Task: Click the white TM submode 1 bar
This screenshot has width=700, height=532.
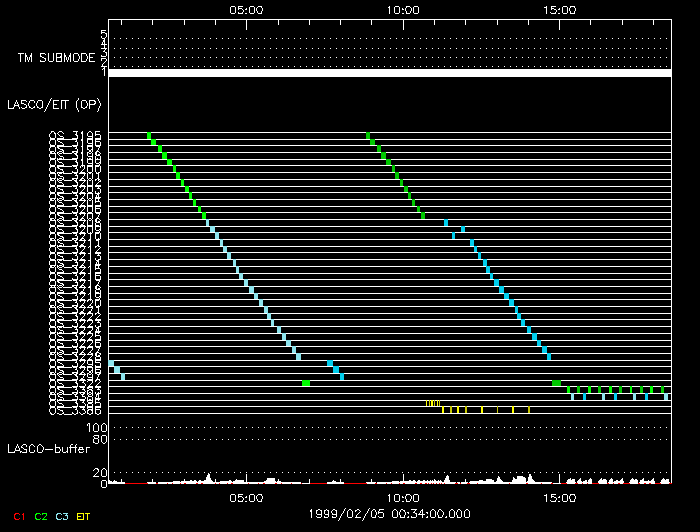Action: 389,73
